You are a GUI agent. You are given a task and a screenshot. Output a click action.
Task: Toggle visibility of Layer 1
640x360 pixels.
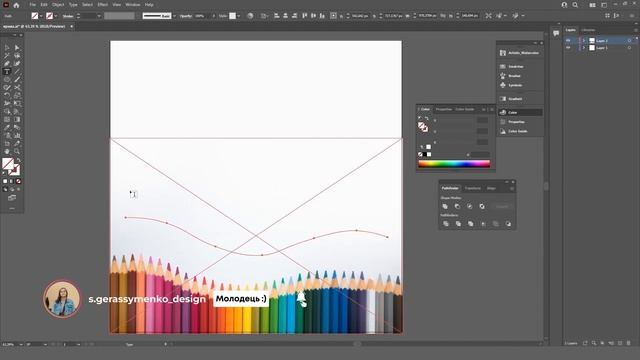click(x=568, y=48)
